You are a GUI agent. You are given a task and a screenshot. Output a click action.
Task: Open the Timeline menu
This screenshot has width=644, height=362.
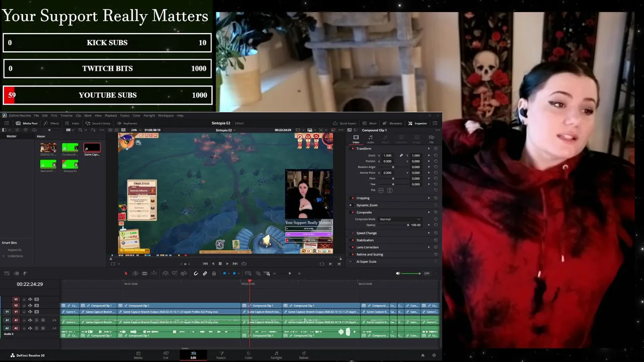tap(66, 116)
